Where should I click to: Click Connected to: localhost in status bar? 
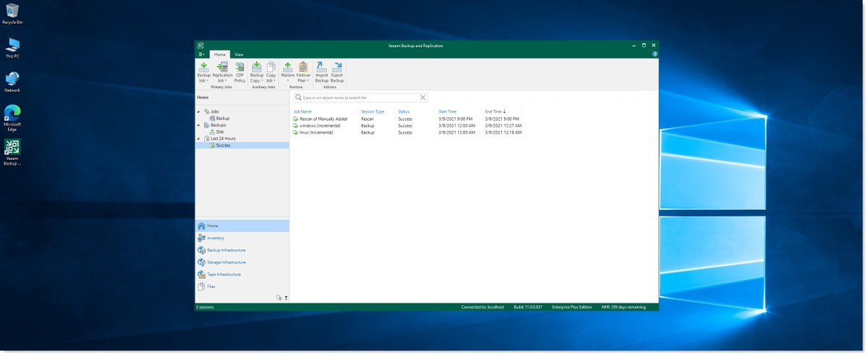click(x=482, y=307)
